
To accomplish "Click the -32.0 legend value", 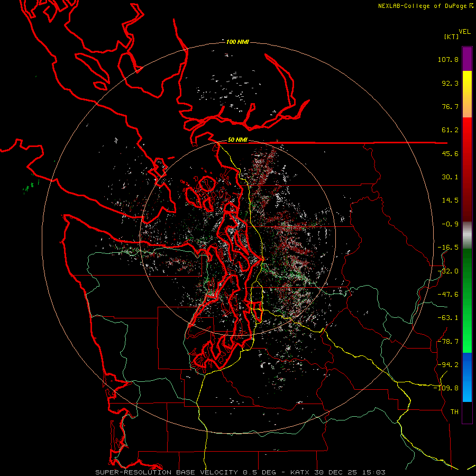I will click(x=448, y=271).
